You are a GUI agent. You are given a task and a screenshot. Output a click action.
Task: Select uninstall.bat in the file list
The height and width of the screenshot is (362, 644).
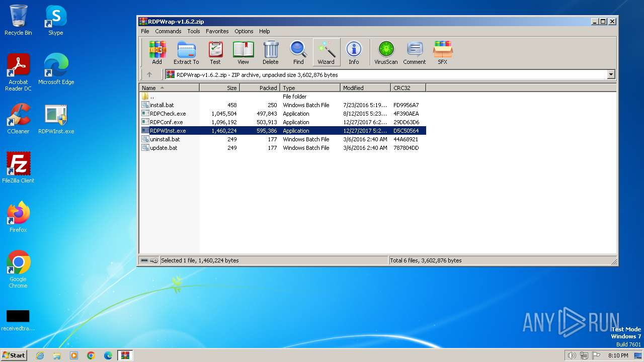[283, 139]
